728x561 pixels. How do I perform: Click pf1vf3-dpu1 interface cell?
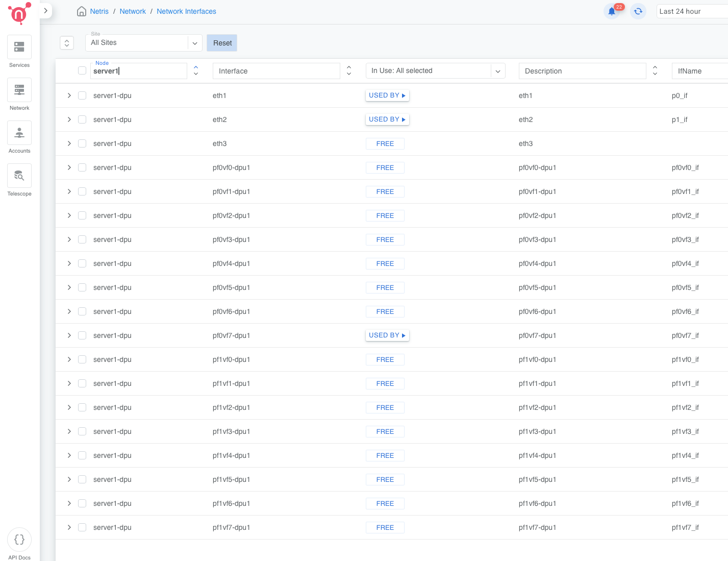(x=232, y=431)
